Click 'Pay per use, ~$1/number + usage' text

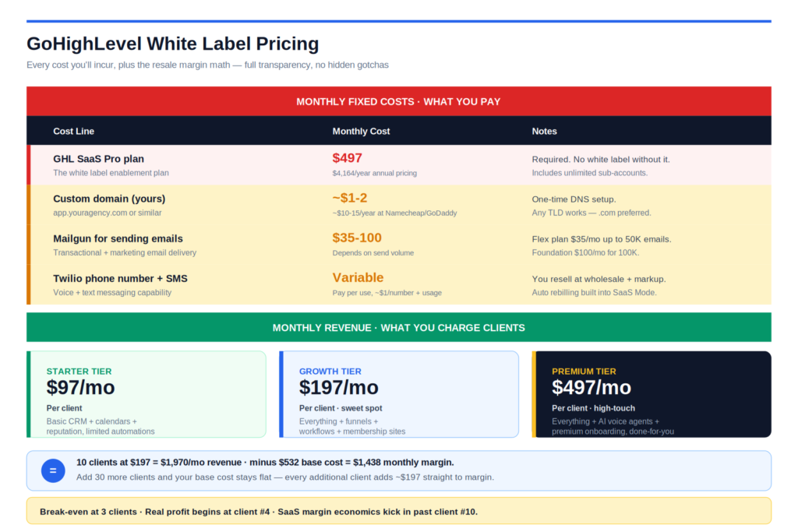click(387, 293)
